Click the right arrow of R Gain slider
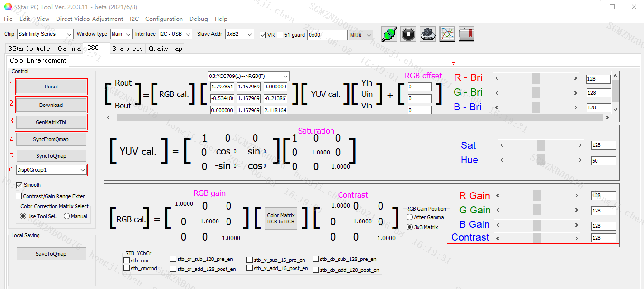Image resolution: width=644 pixels, height=289 pixels. (576, 195)
